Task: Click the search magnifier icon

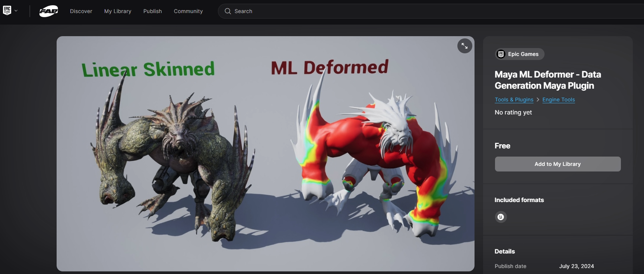Action: pyautogui.click(x=228, y=11)
